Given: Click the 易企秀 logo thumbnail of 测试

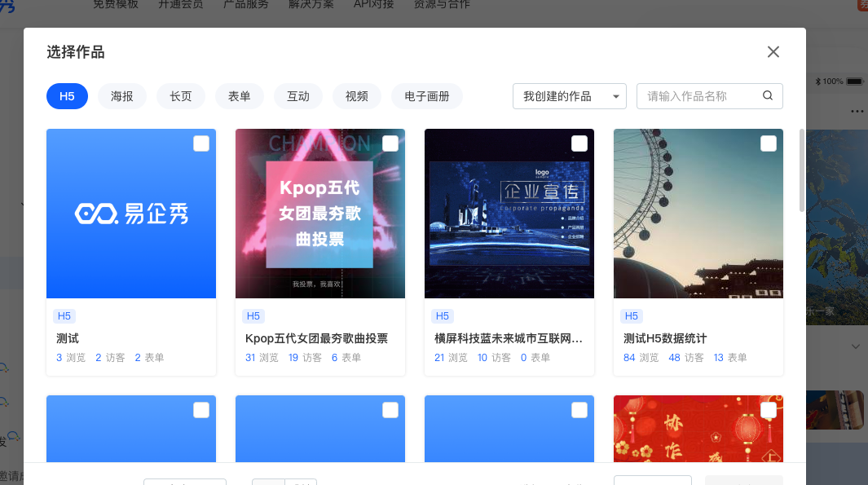Looking at the screenshot, I should click(131, 214).
